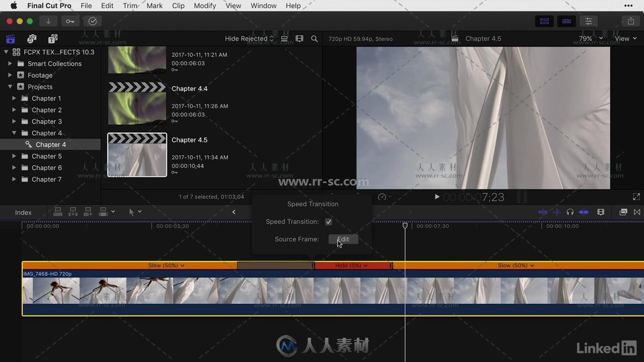Click the Chapter 4.5 project name text
The height and width of the screenshot is (362, 644).
click(x=189, y=140)
